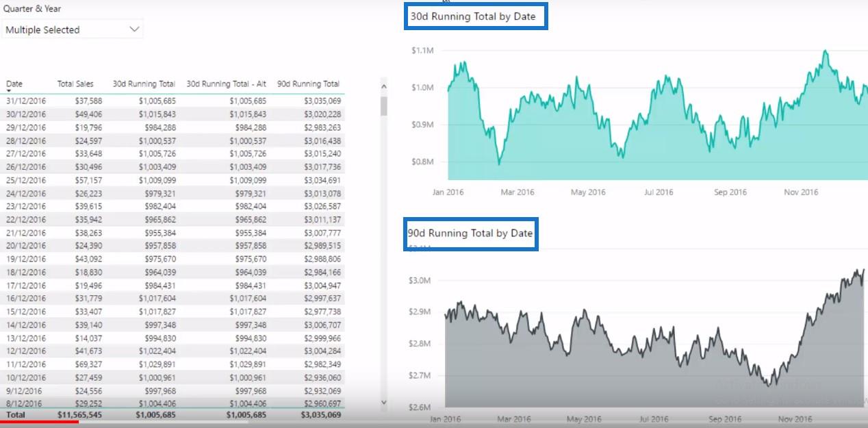Screen dimensions: 868x428
Task: Click the Quarter & Year slicer label
Action: click(31, 9)
